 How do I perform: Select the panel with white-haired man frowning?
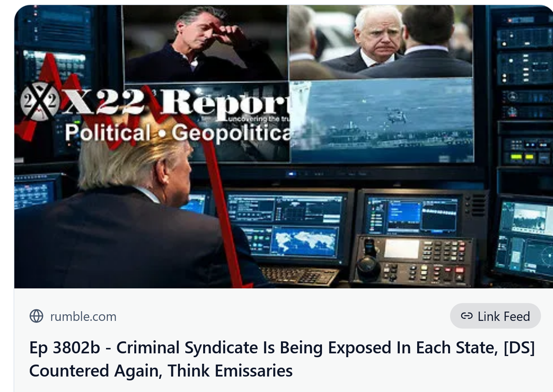point(381,42)
